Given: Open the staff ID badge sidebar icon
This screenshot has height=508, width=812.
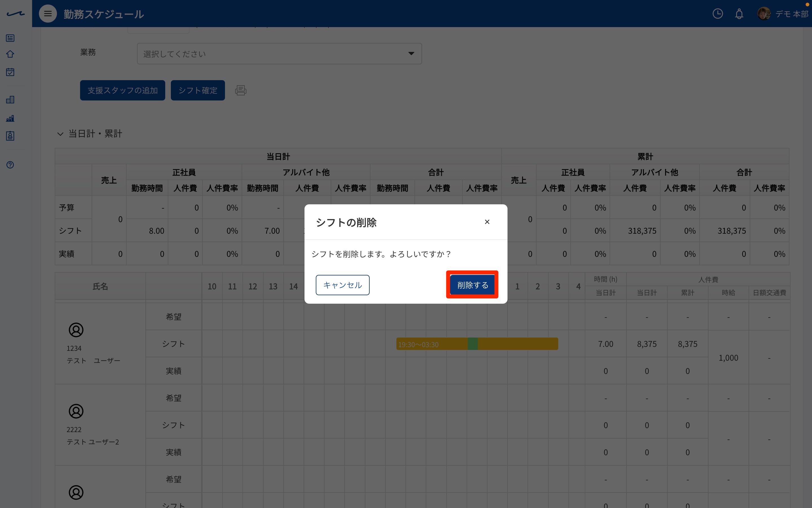Looking at the screenshot, I should [10, 136].
